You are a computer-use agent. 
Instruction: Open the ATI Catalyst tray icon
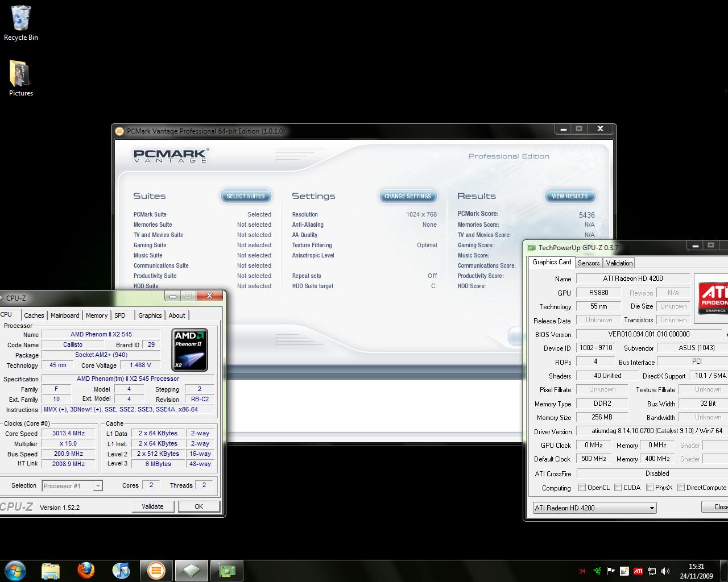pyautogui.click(x=638, y=571)
